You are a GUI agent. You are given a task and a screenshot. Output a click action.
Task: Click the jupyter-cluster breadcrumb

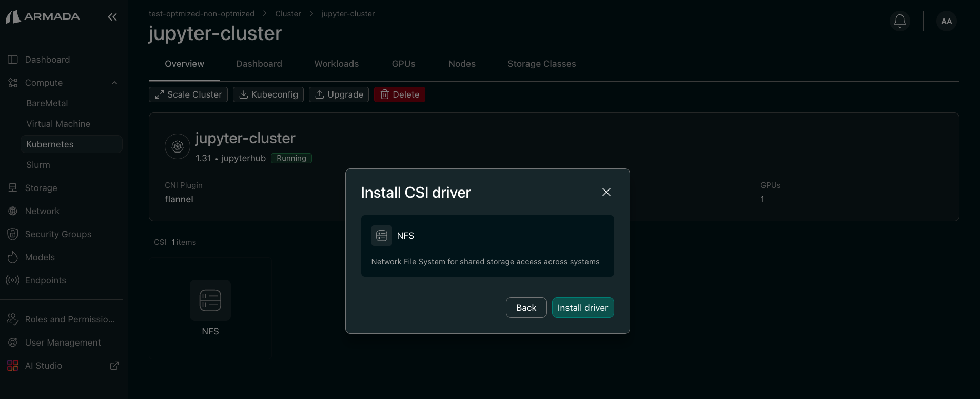pyautogui.click(x=348, y=14)
